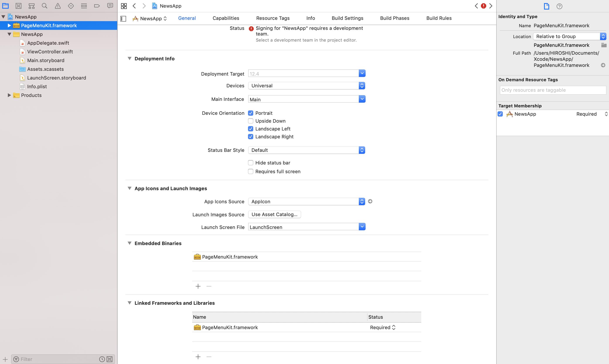Choose file location folder icon in inspector

coord(604,45)
